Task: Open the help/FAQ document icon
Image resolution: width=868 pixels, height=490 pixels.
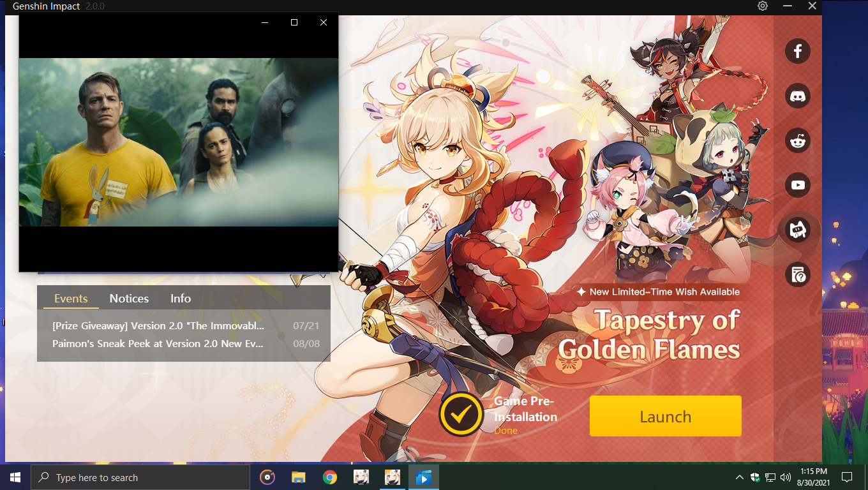Action: [797, 275]
